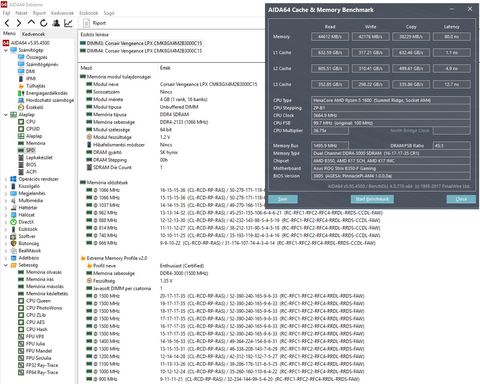Open the Súgó menu

(109, 13)
